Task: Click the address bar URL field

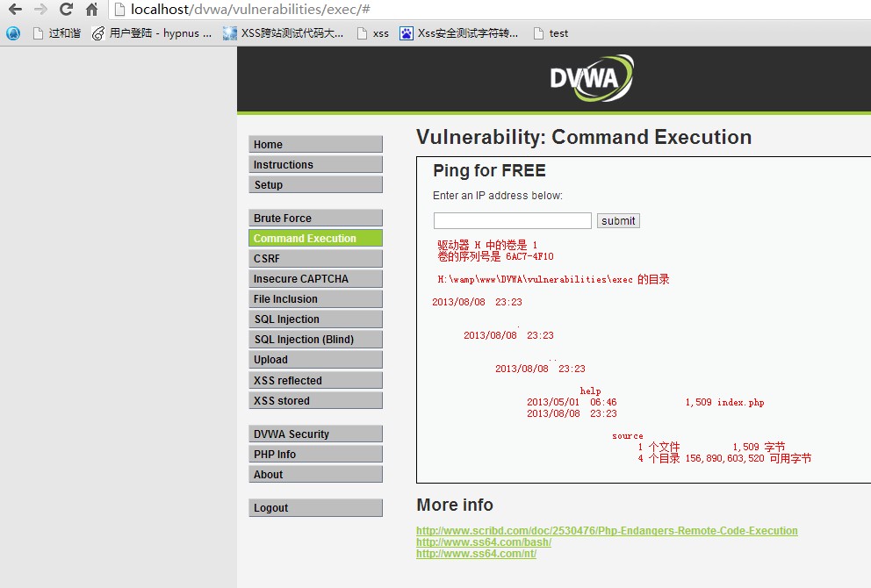Action: pos(489,10)
